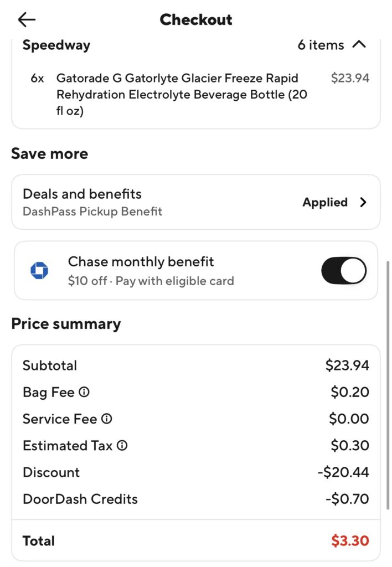
Task: Click the Chase logo icon
Action: [39, 271]
